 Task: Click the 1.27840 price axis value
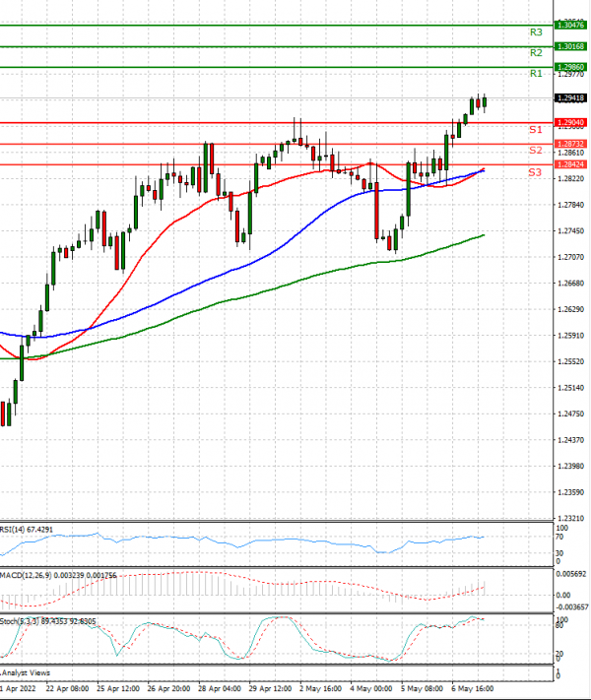[x=571, y=205]
